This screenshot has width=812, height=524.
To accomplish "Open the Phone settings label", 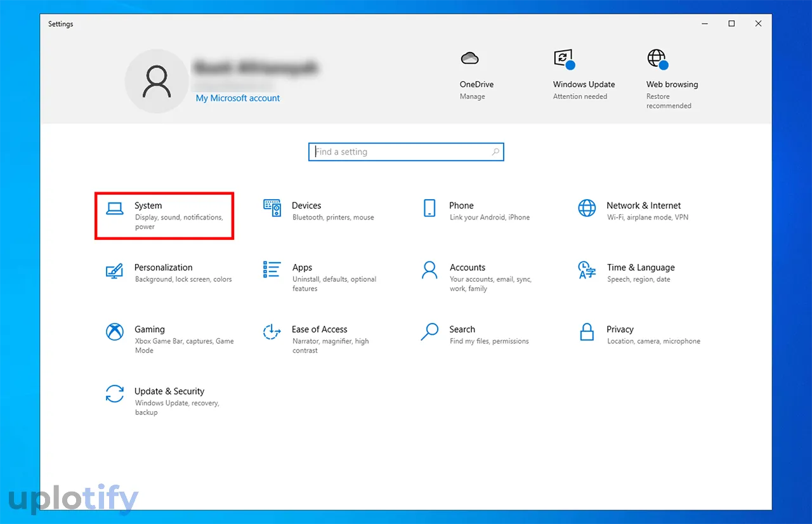I will 461,206.
